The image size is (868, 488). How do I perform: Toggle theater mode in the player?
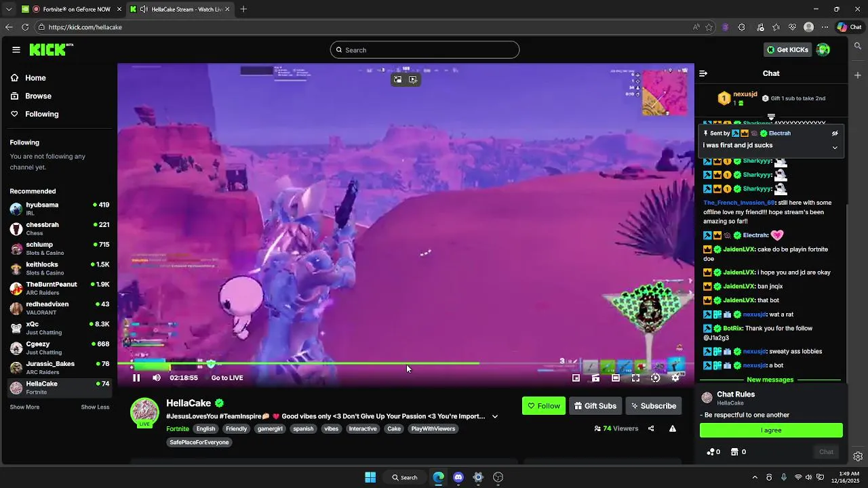[616, 378]
